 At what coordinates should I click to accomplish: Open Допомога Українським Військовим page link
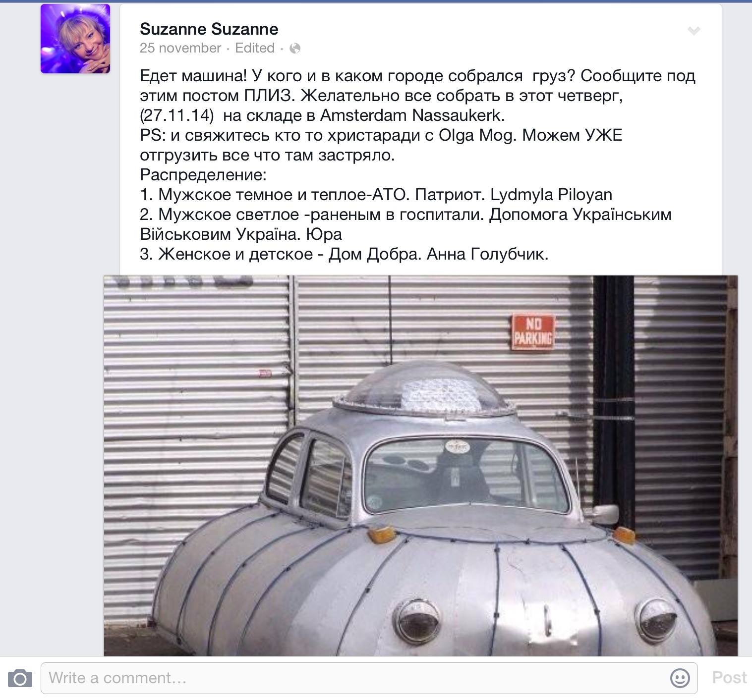[x=405, y=224]
